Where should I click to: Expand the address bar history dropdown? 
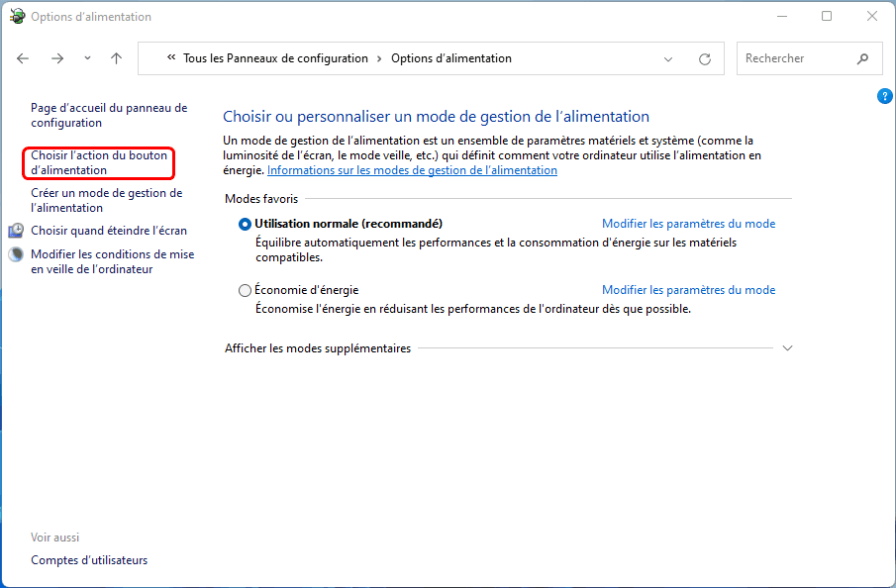pos(668,58)
